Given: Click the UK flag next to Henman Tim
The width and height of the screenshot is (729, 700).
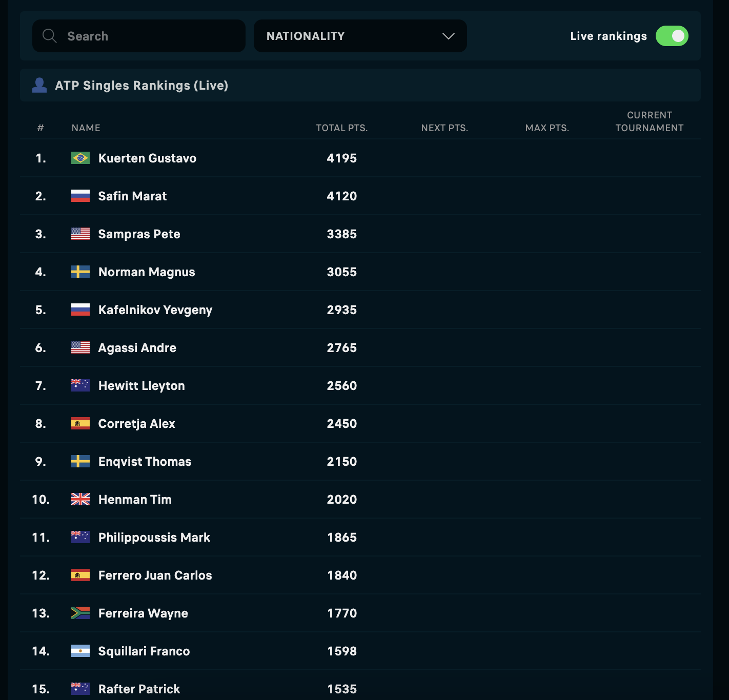Looking at the screenshot, I should (80, 499).
